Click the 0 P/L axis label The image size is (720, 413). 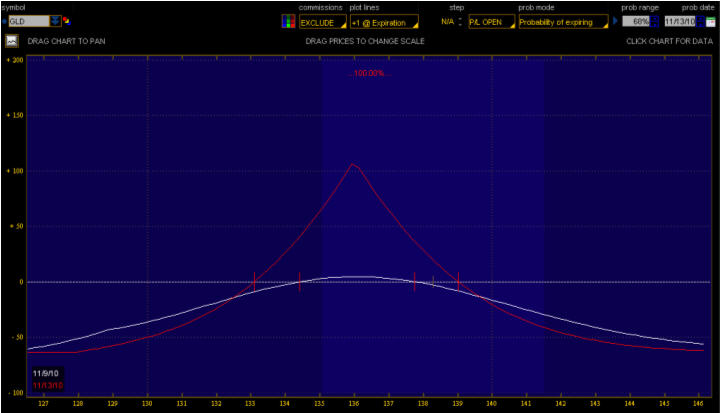pyautogui.click(x=21, y=282)
